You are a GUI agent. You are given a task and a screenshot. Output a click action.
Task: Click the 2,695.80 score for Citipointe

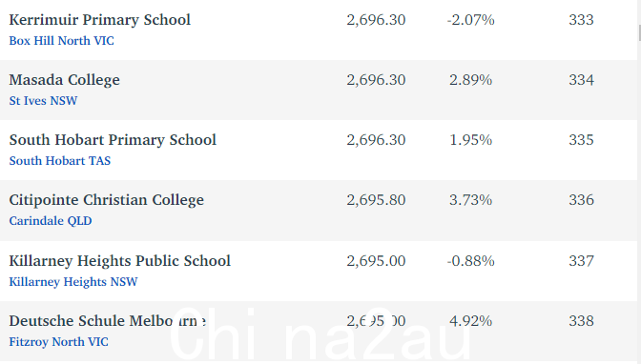tap(376, 200)
